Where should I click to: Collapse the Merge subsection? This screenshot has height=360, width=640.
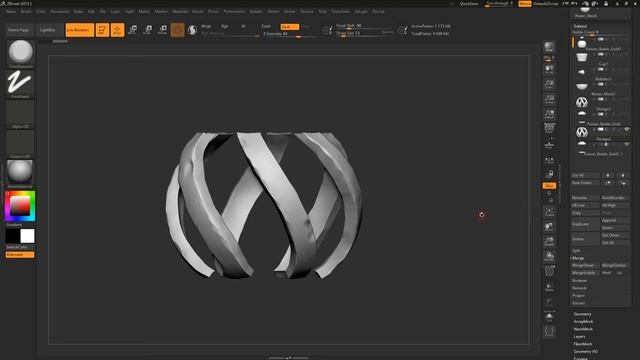[x=578, y=258]
